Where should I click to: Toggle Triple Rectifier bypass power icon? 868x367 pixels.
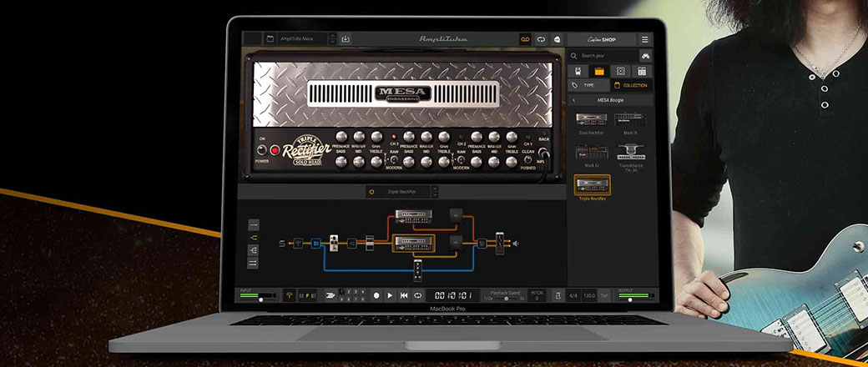point(371,192)
